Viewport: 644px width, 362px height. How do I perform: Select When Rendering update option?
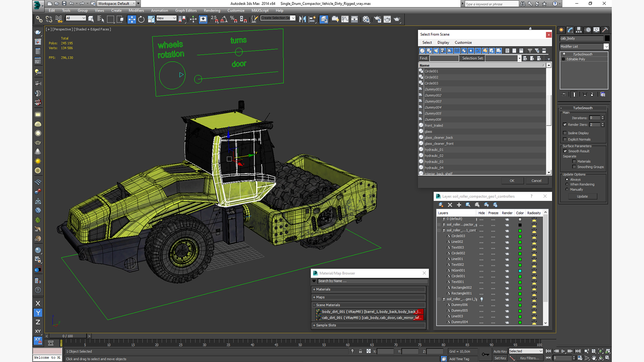[567, 184]
